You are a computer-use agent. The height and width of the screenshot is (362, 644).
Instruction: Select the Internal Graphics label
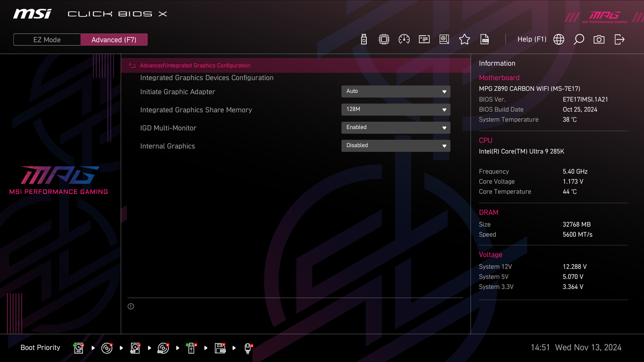tap(167, 146)
